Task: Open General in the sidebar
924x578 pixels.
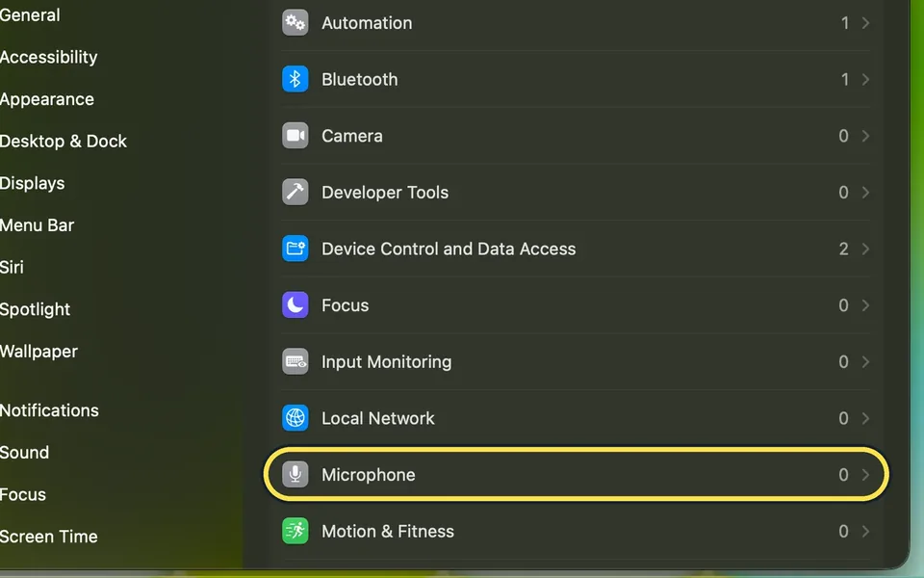Action: 30,15
